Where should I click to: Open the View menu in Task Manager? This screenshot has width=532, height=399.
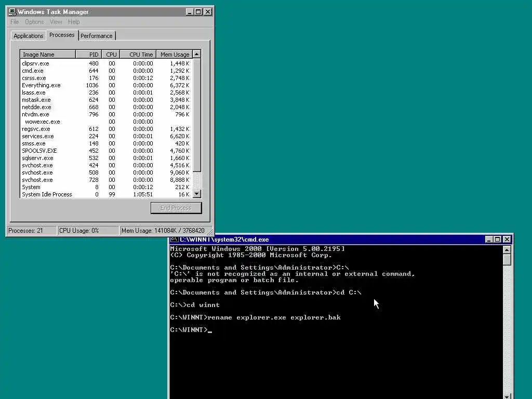56,22
